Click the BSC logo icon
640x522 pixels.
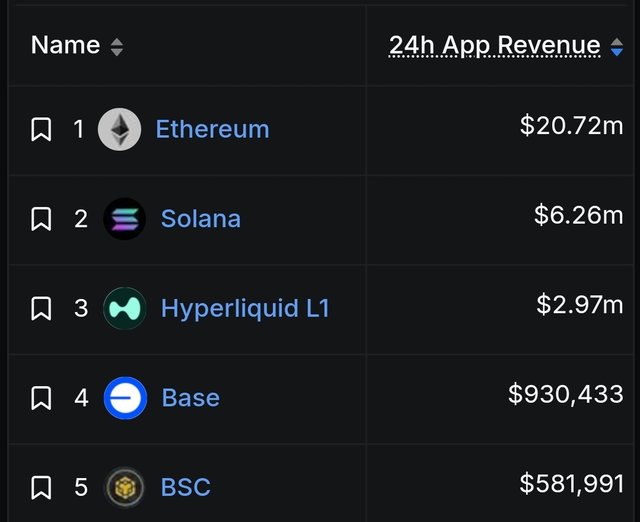[125, 487]
